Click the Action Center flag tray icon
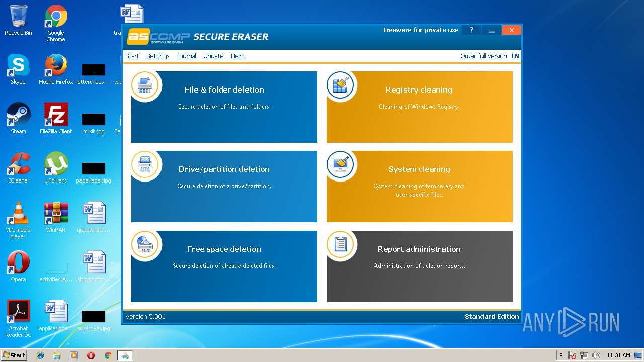Screen dimensions: 644x362 coord(572,355)
